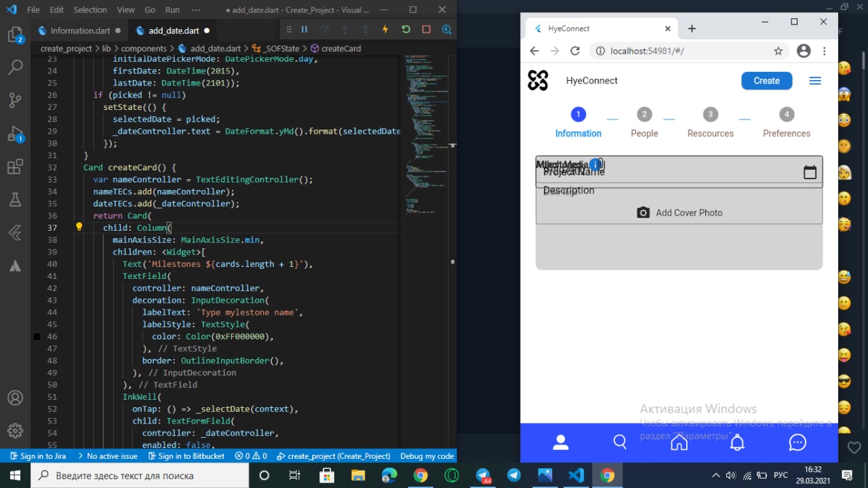
Task: Click the debug toolbar drag handle
Action: click(289, 29)
